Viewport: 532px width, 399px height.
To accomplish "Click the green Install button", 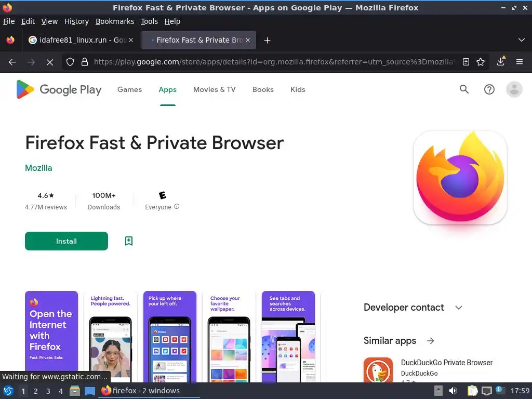I will pyautogui.click(x=66, y=241).
